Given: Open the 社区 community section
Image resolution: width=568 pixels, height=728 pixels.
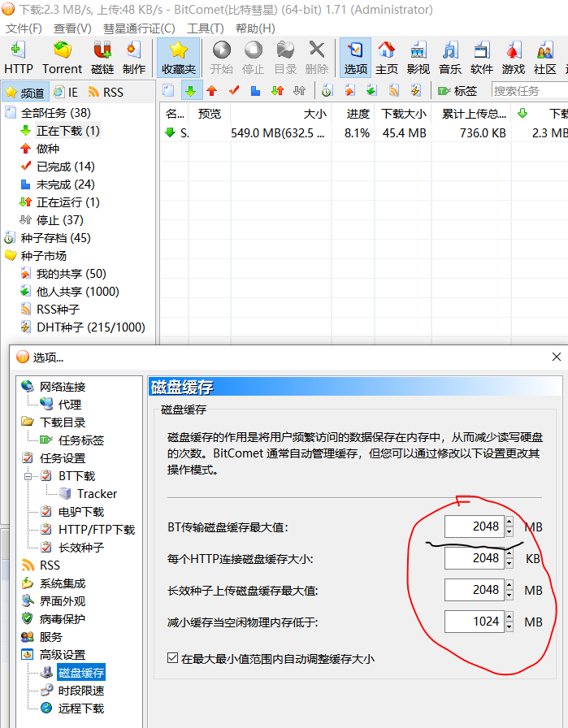Looking at the screenshot, I should click(x=544, y=58).
